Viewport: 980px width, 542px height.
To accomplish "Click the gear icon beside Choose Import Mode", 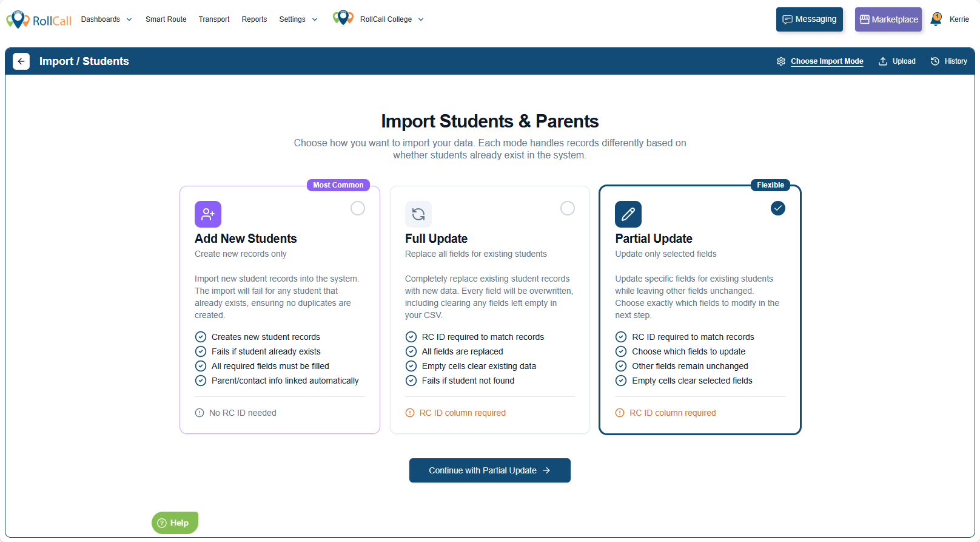I will pos(781,61).
